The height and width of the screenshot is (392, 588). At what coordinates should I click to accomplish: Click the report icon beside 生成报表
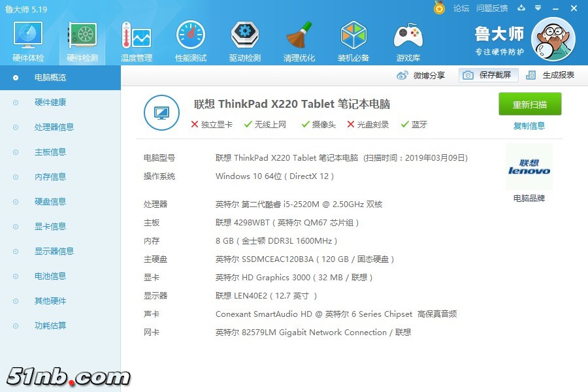coord(531,75)
